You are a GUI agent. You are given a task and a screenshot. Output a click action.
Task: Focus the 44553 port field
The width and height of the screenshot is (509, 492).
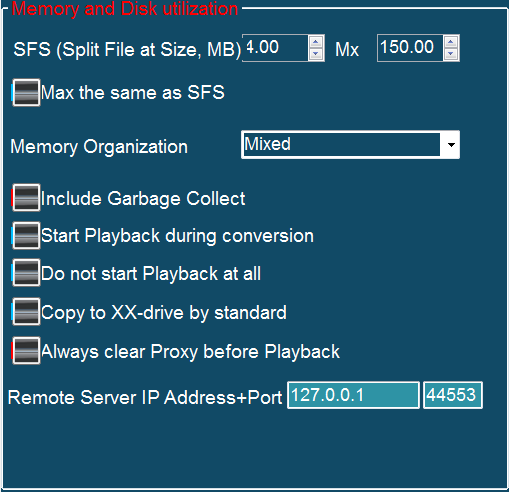453,395
